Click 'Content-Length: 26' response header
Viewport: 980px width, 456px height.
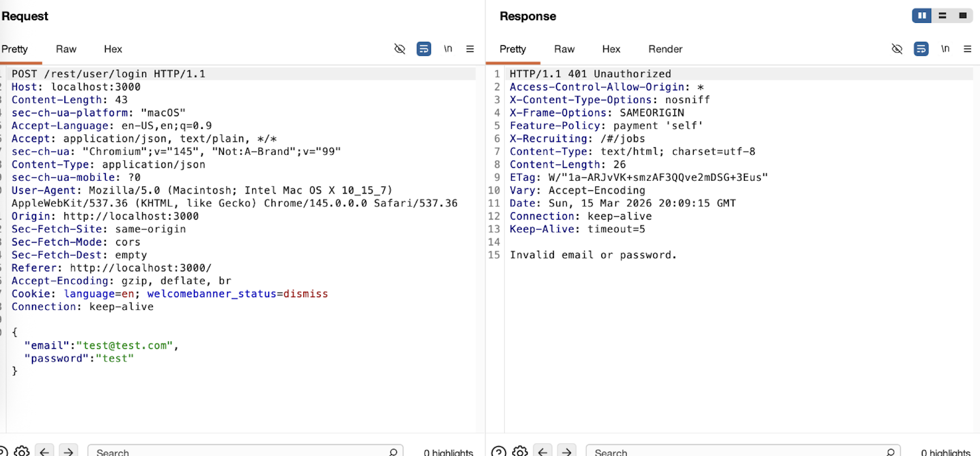[x=568, y=164]
